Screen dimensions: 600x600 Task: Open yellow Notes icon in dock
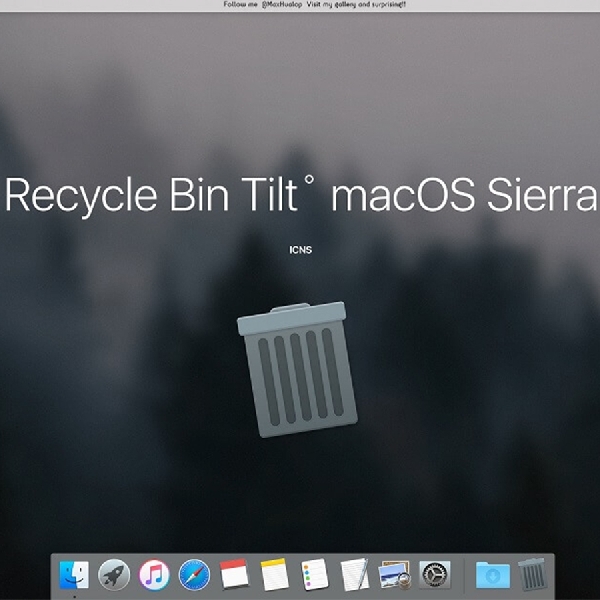pos(274,574)
